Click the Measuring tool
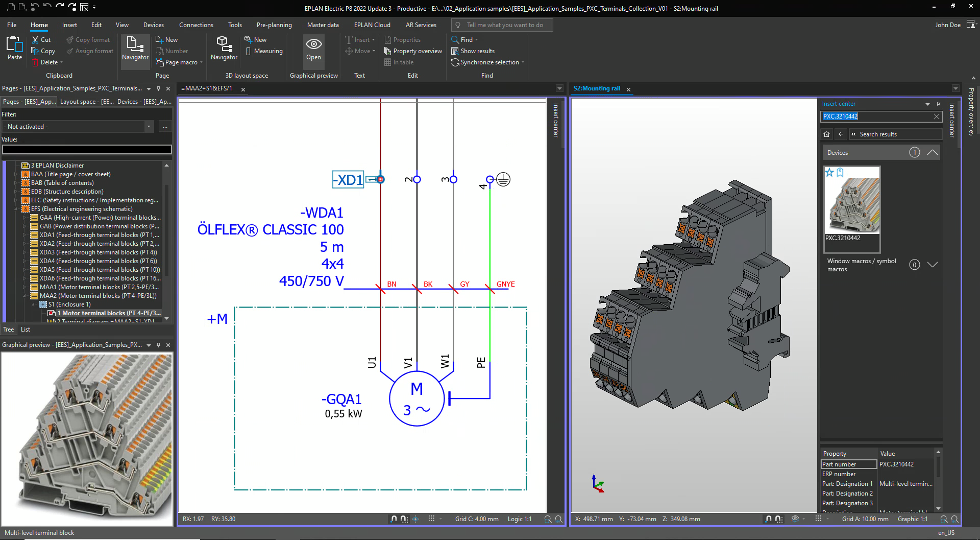Viewport: 980px width, 540px height. (264, 51)
